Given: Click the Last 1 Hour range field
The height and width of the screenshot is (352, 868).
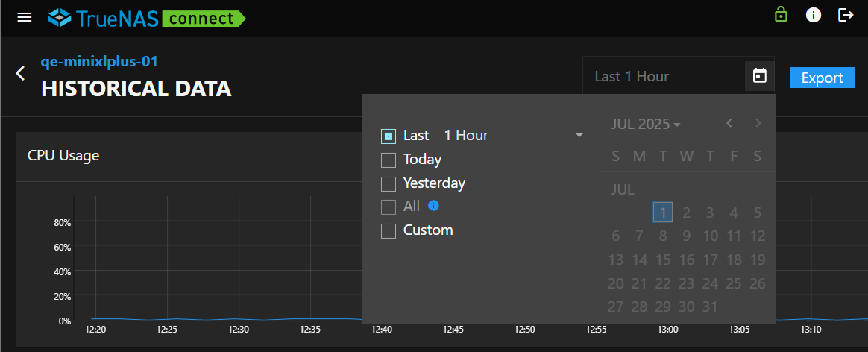Looking at the screenshot, I should coord(662,76).
